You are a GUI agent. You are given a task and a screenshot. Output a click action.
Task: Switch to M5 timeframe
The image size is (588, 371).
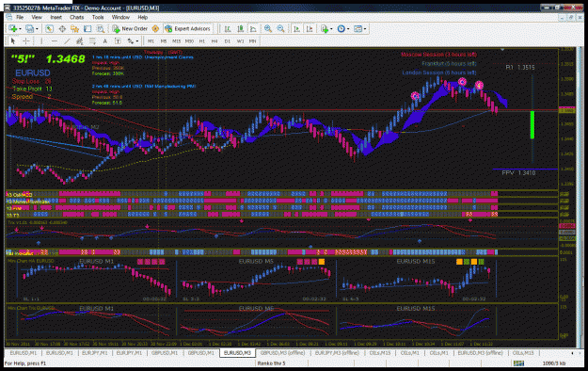pyautogui.click(x=164, y=41)
